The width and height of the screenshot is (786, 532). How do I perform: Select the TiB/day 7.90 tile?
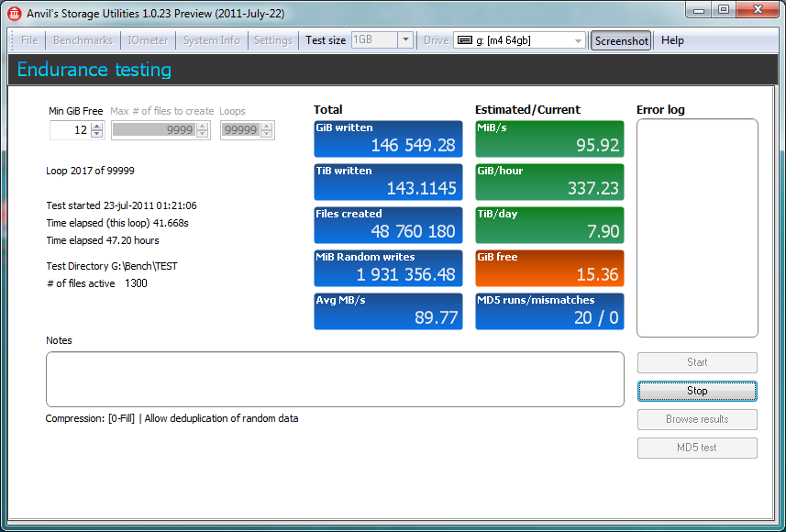click(549, 225)
